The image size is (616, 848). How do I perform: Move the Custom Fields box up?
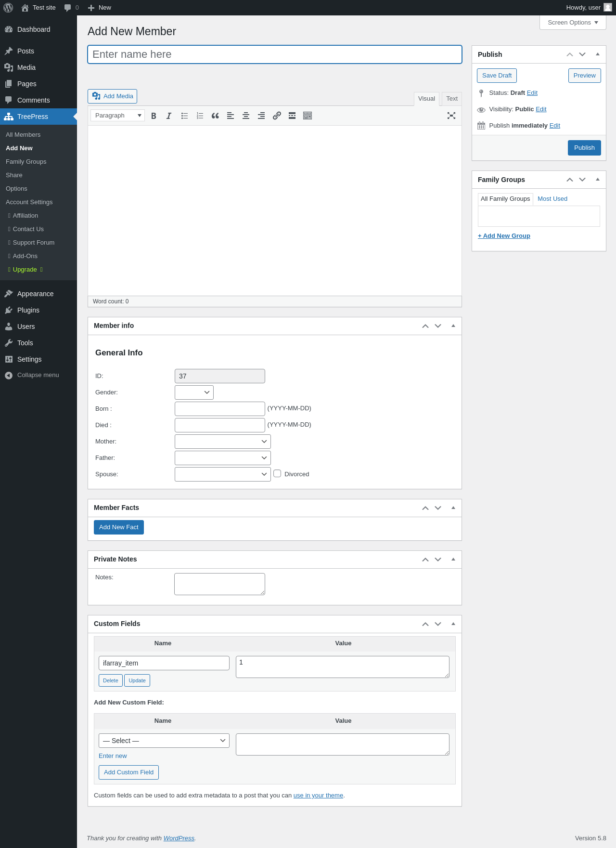point(425,624)
